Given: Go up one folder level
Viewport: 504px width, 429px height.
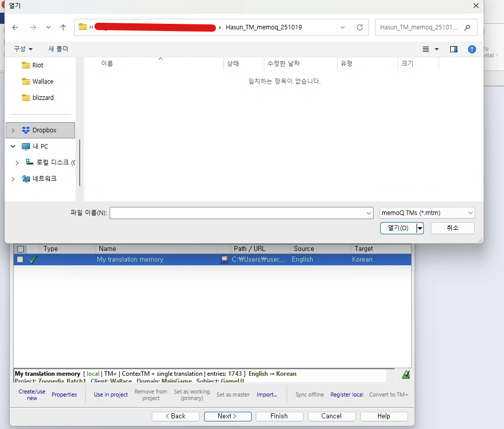Looking at the screenshot, I should [63, 27].
